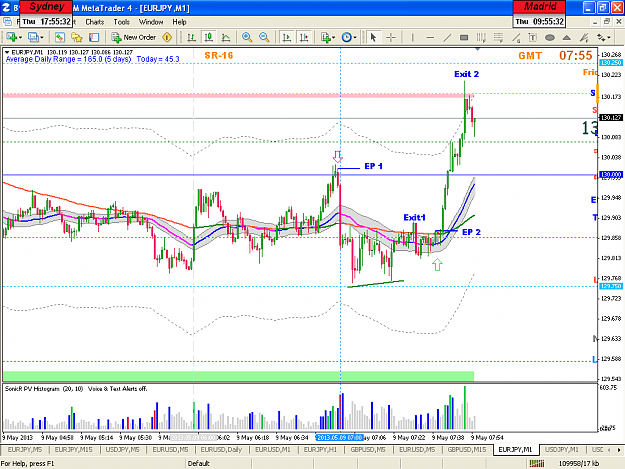Open the Indicators list icon

click(x=326, y=37)
